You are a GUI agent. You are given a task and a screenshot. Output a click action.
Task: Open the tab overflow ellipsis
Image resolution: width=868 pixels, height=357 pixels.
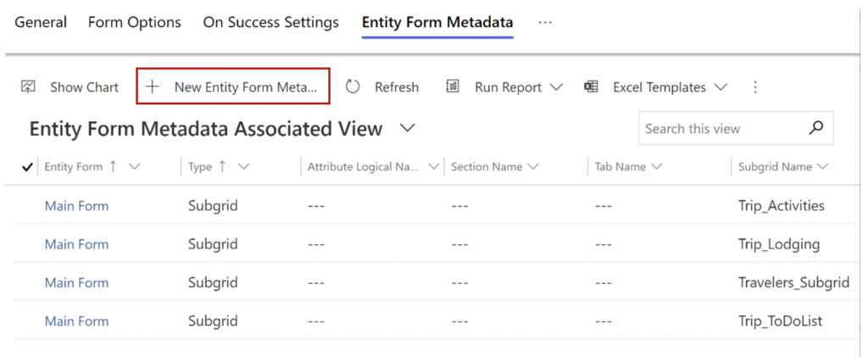545,22
